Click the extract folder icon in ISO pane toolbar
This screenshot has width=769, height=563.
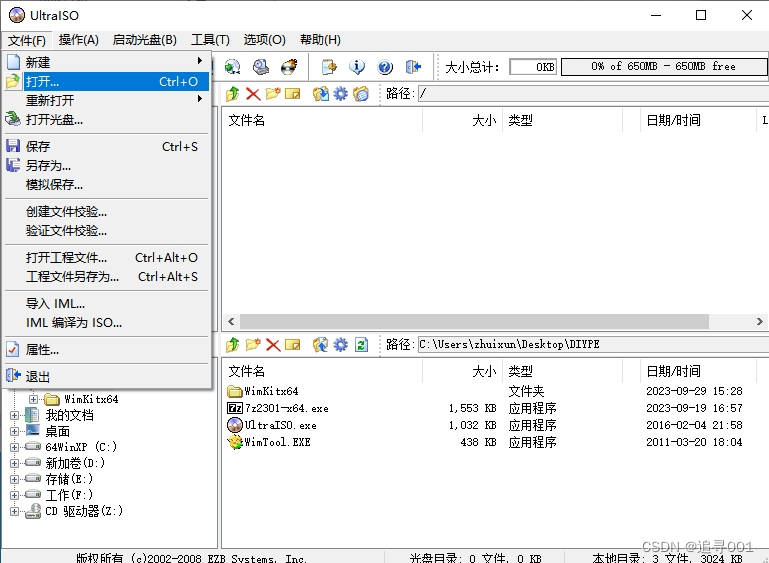point(321,94)
